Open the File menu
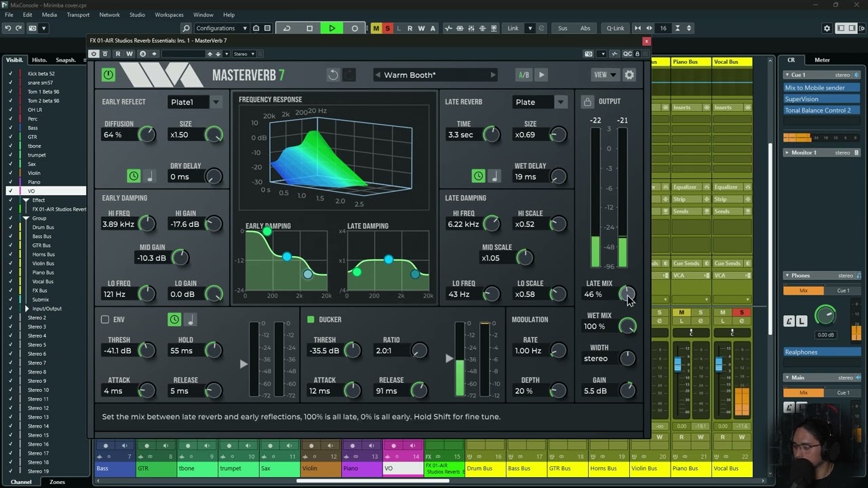The image size is (868, 488). (x=9, y=14)
